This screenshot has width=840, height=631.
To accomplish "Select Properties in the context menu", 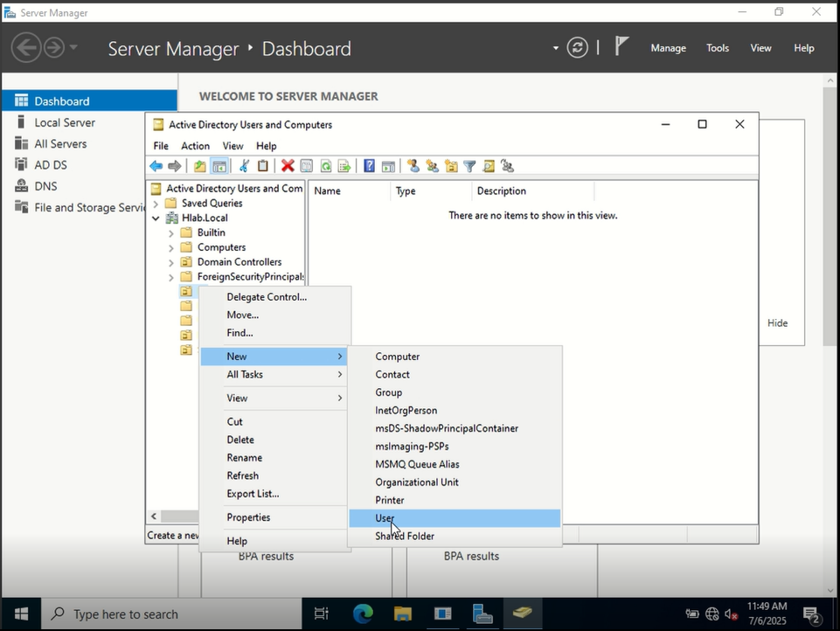I will point(274,517).
